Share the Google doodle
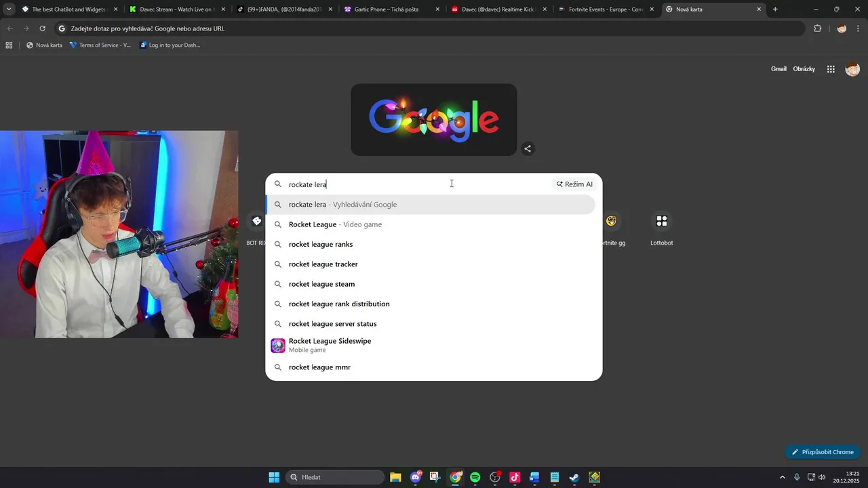 tap(528, 148)
